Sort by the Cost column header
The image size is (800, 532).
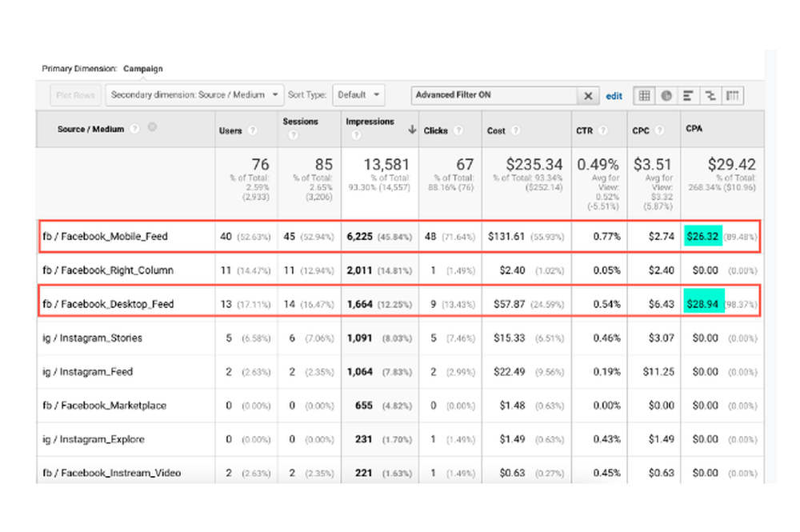pyautogui.click(x=496, y=130)
